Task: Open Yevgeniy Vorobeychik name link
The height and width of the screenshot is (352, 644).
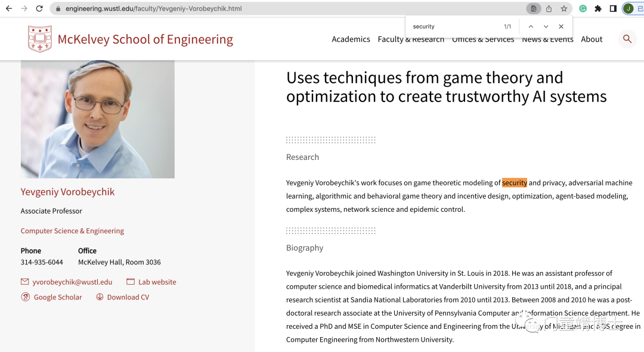Action: pyautogui.click(x=68, y=192)
